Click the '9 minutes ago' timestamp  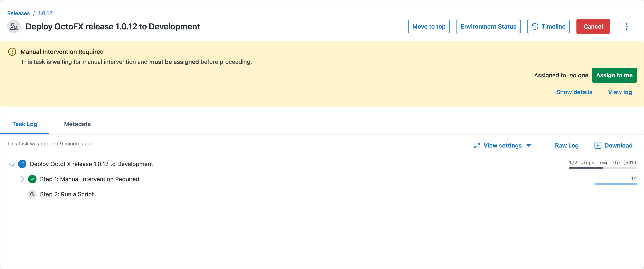(x=77, y=144)
